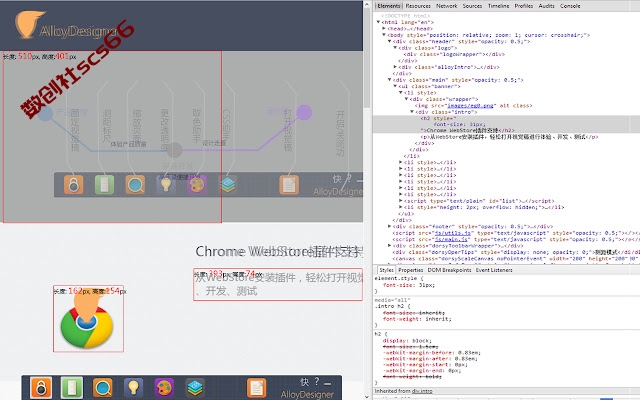Show the Console tab
The height and width of the screenshot is (400, 640).
pos(570,6)
